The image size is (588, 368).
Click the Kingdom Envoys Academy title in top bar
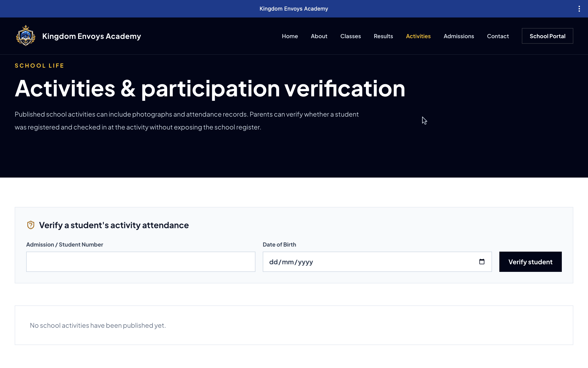point(294,9)
